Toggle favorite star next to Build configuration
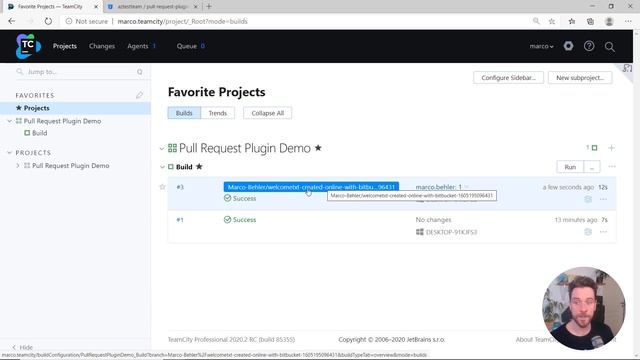 [x=199, y=167]
